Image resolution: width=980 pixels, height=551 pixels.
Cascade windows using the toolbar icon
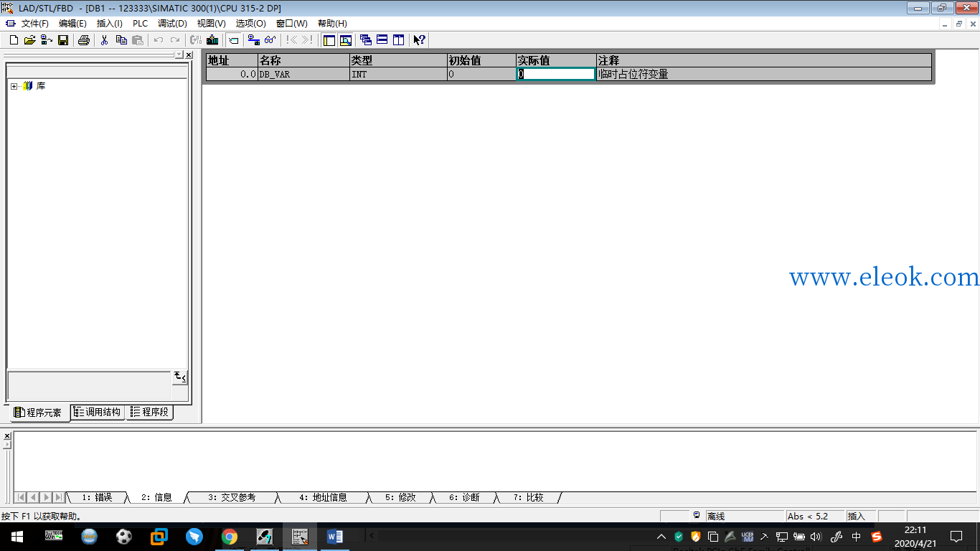(366, 40)
